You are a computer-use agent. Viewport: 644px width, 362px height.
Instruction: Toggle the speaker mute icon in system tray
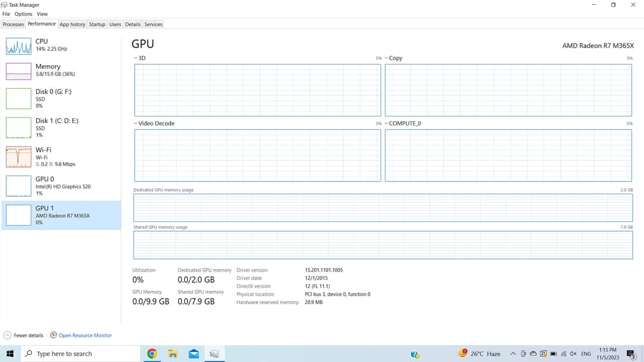(573, 354)
